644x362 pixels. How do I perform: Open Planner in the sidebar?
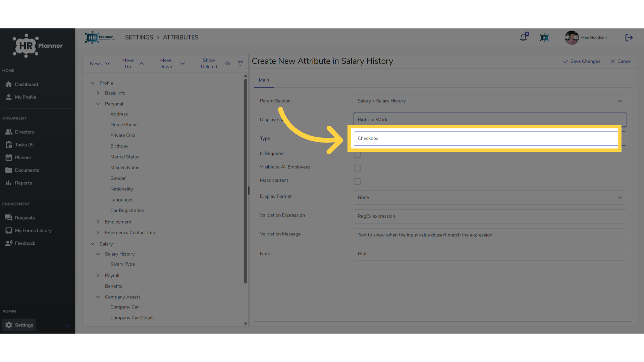(18, 158)
